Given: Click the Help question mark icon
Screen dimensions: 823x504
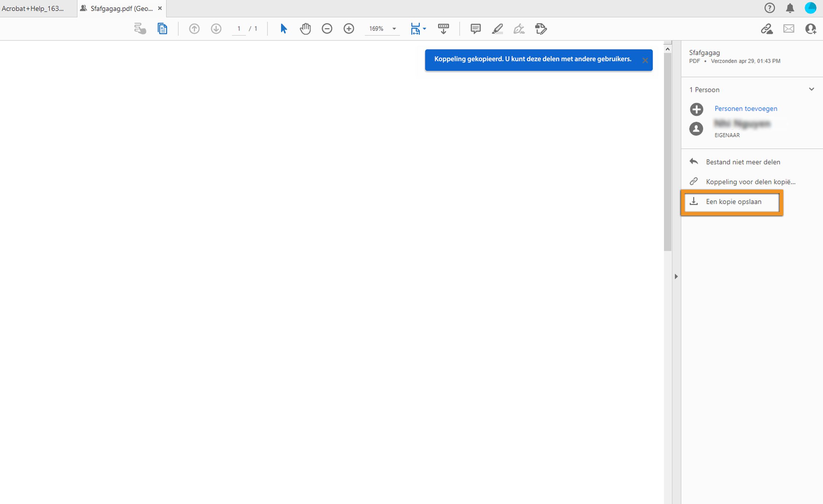Looking at the screenshot, I should (769, 8).
